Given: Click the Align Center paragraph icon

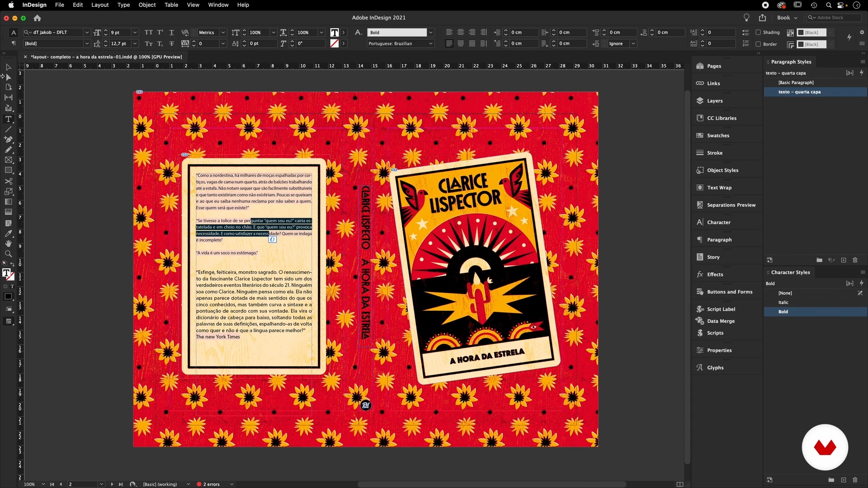Looking at the screenshot, I should [x=461, y=33].
